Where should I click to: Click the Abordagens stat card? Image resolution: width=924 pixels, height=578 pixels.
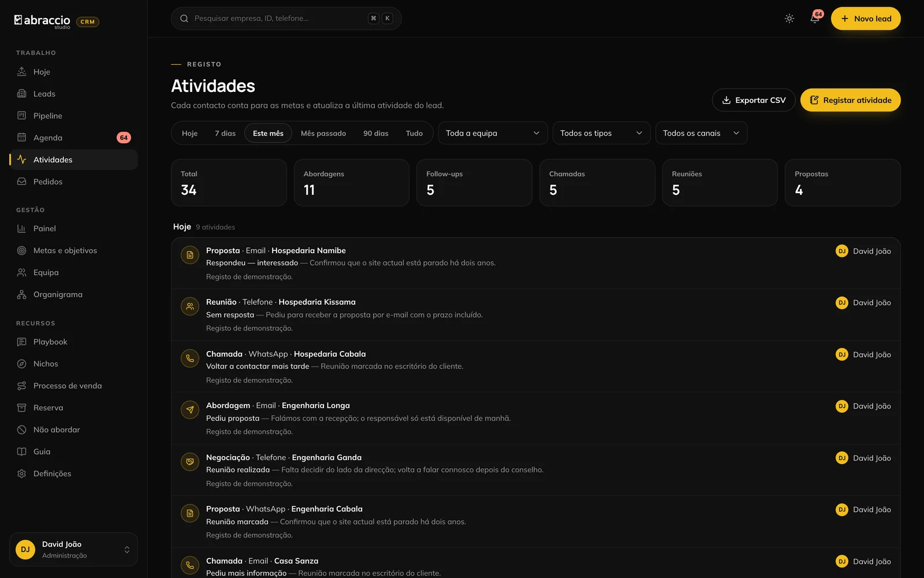coord(352,183)
